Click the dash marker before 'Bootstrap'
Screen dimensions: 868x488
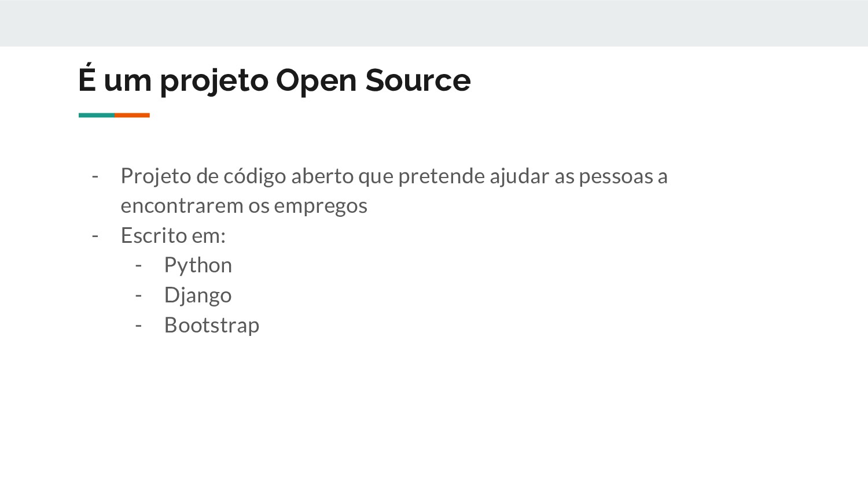138,326
